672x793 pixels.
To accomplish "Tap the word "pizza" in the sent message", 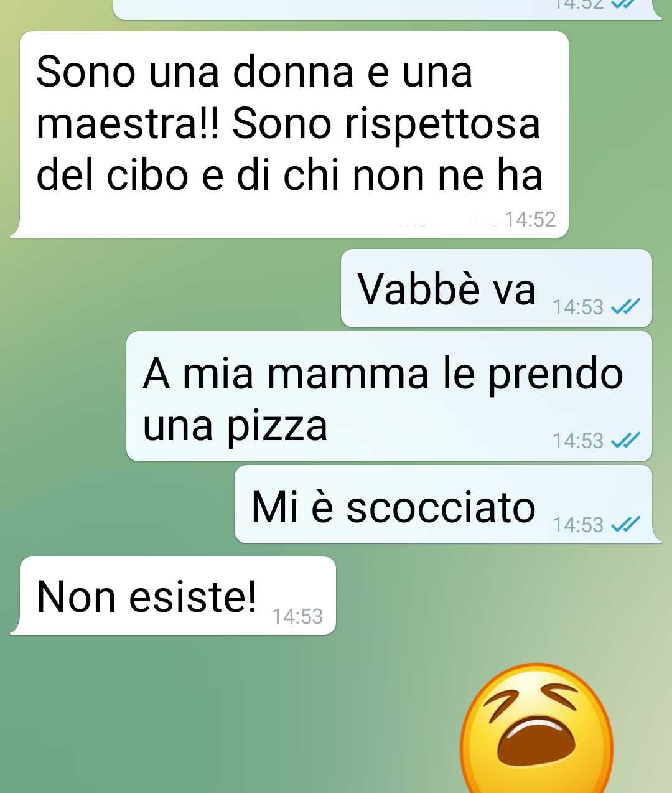I will click(x=277, y=427).
